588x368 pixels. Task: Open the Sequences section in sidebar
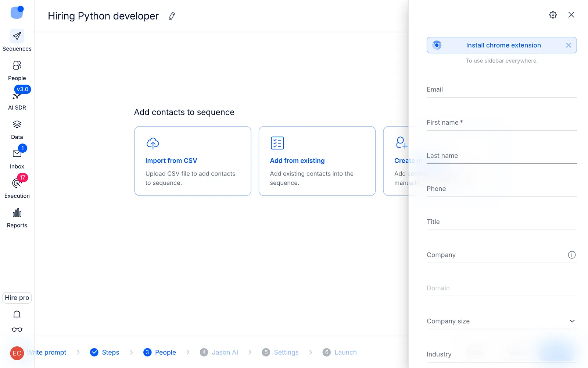coord(17,40)
